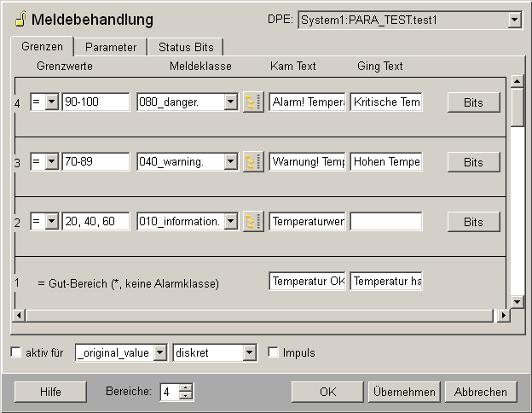Confirm with the OK button
The image size is (532, 413).
pyautogui.click(x=327, y=392)
